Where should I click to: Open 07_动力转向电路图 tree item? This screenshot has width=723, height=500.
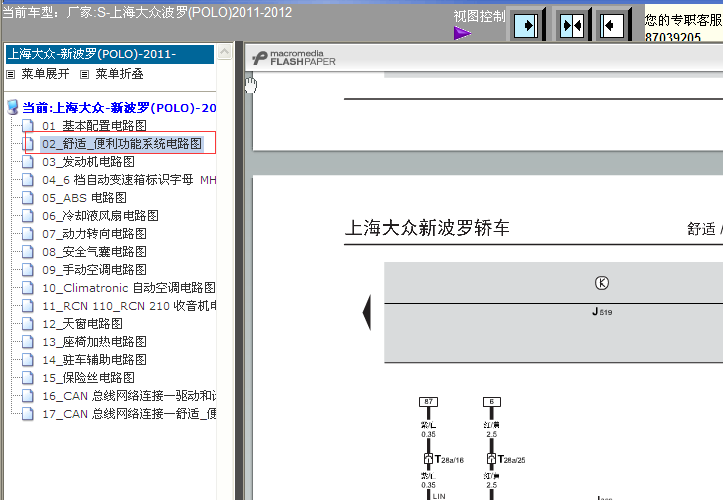[x=95, y=233]
